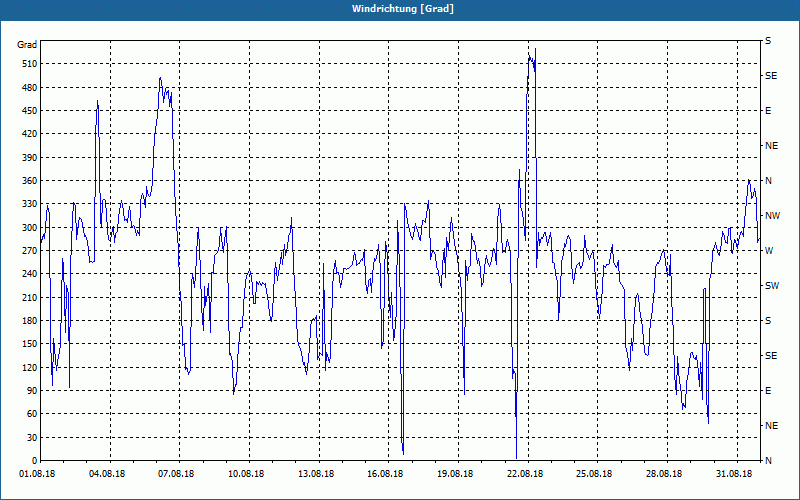Select the "450" y-axis value
This screenshot has width=800, height=500.
[x=30, y=111]
